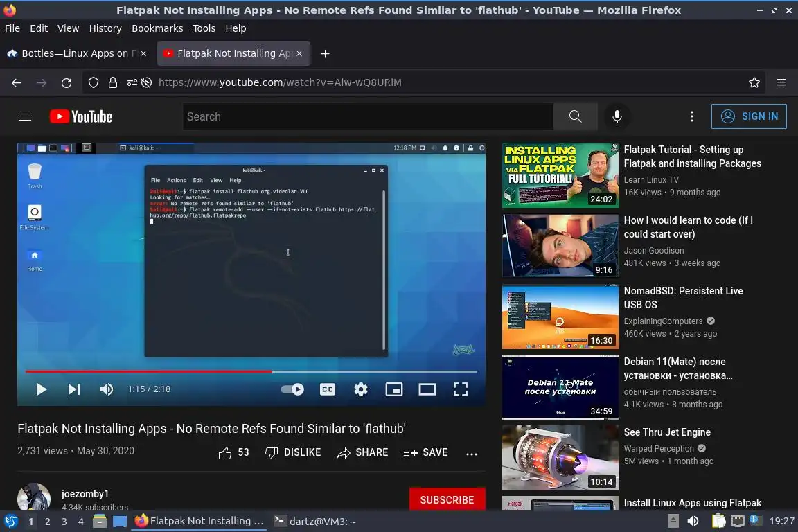Switch to theater mode
This screenshot has height=532, width=798.
427,389
